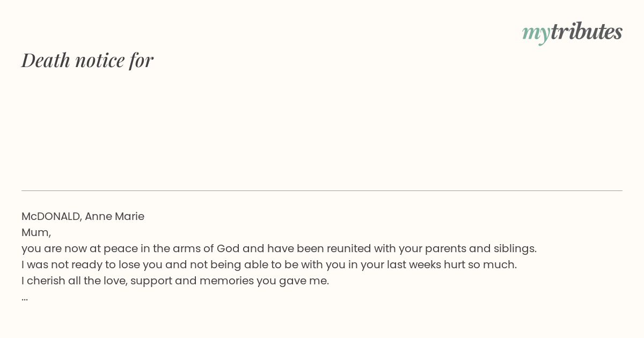Click the name "McDONALD, Anne Marie"
The width and height of the screenshot is (644, 338).
tap(83, 216)
